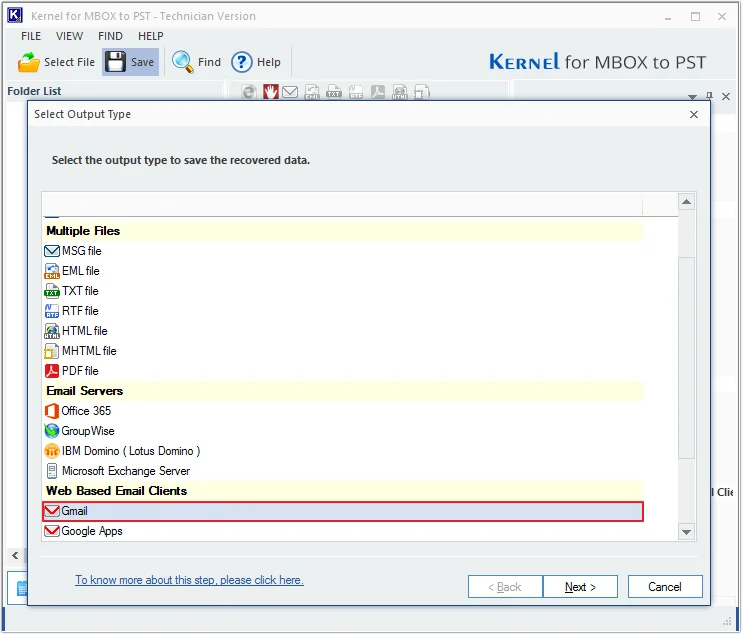743x635 pixels.
Task: Click the envelope MSG toolbar icon
Action: (290, 92)
